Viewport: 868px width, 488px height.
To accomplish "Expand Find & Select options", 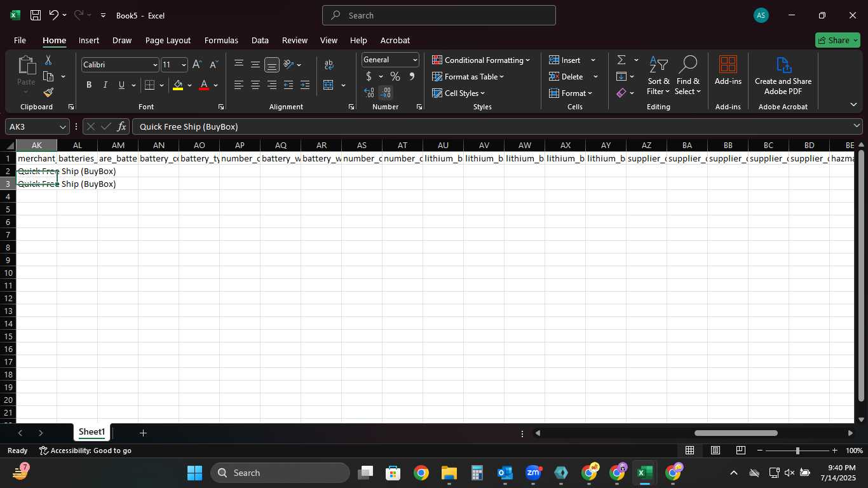I will (x=688, y=76).
